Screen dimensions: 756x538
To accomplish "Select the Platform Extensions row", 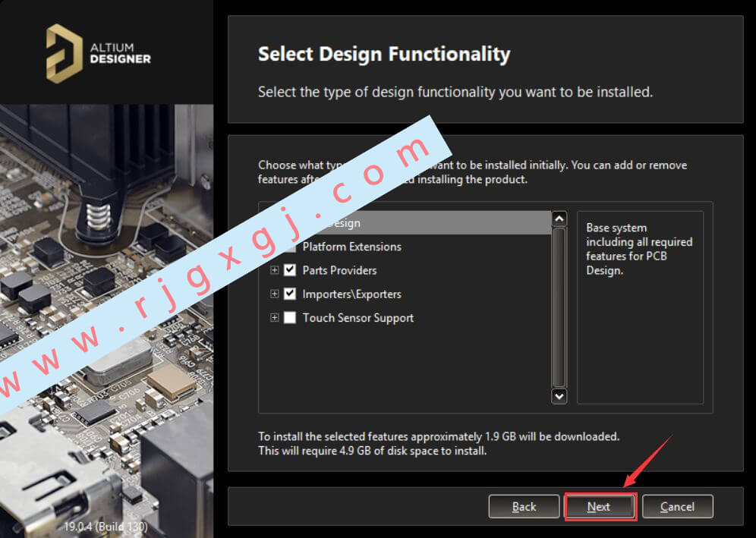I will point(405,247).
